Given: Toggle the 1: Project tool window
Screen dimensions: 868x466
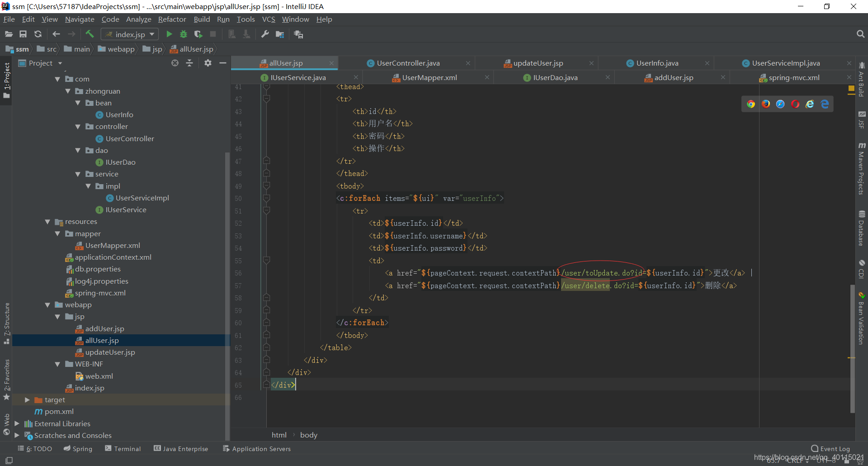Looking at the screenshot, I should (6, 81).
